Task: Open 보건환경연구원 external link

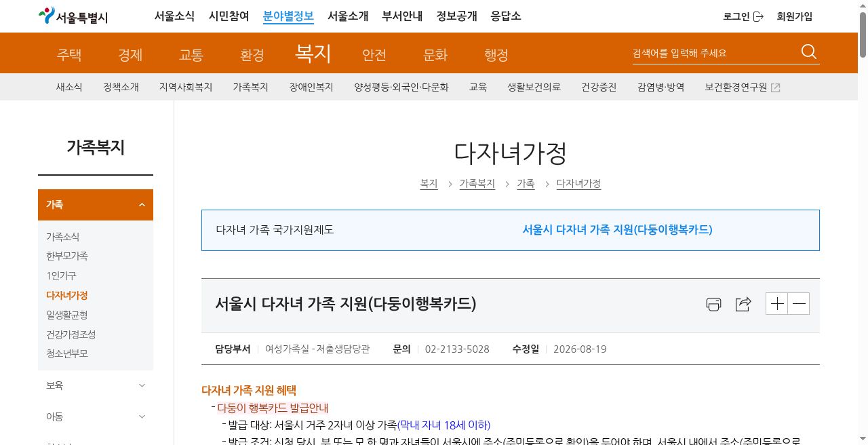Action: click(743, 87)
